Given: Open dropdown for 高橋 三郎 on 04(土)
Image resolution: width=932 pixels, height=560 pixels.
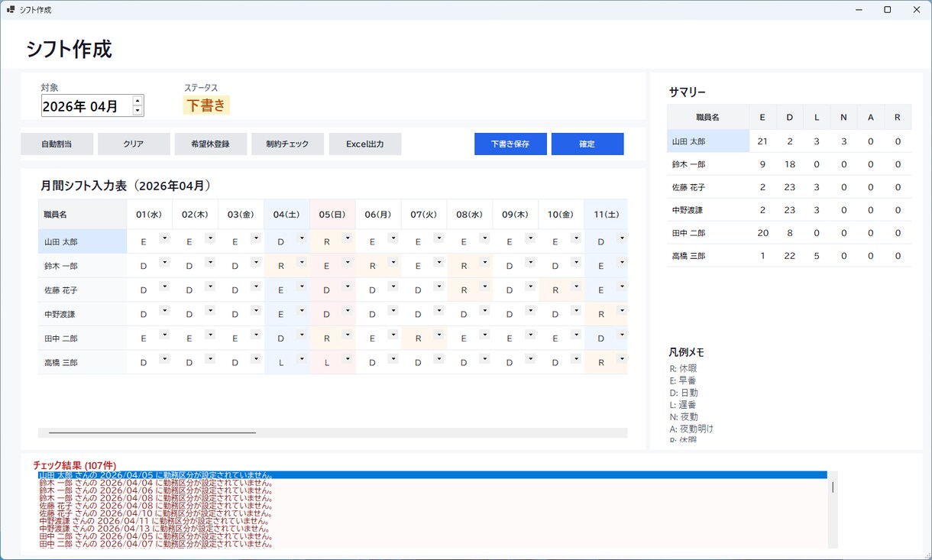Looking at the screenshot, I should click(x=301, y=359).
